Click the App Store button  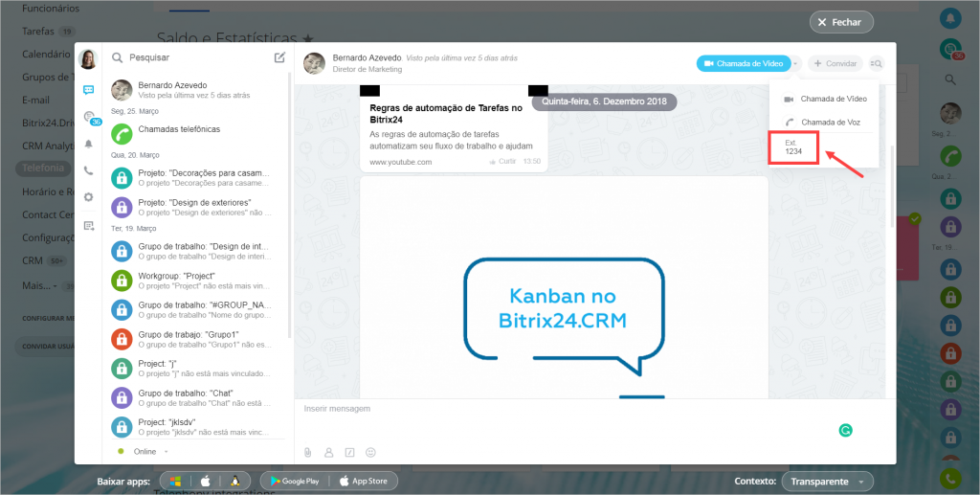pos(363,481)
